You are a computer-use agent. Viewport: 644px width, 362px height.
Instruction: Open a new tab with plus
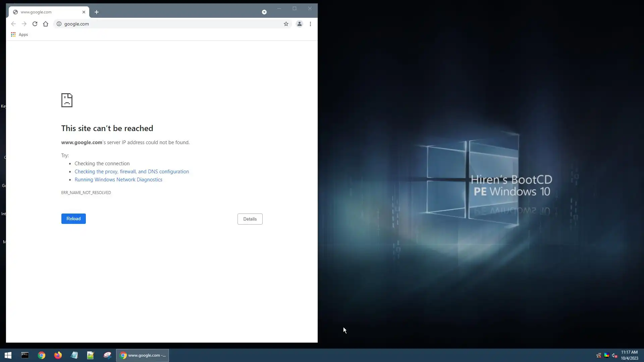click(x=97, y=12)
